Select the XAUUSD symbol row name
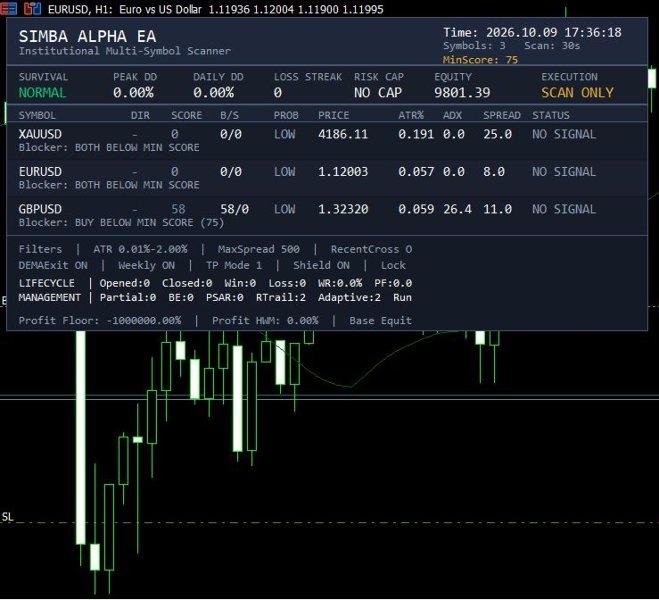Screen dimensions: 659x600 (x=40, y=134)
